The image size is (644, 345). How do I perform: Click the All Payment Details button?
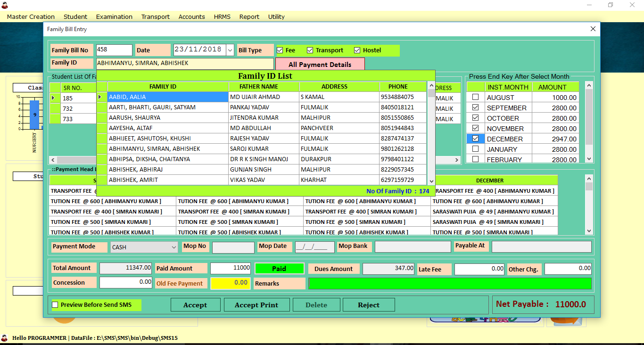click(x=320, y=65)
